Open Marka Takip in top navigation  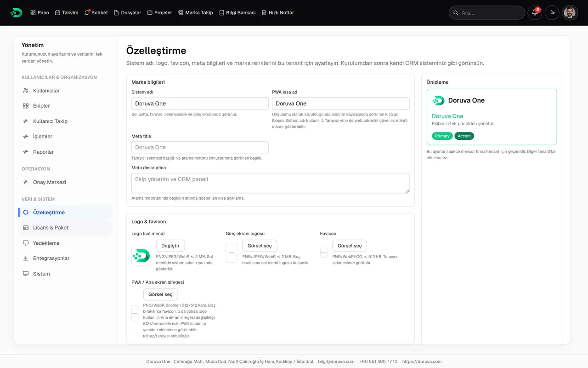click(x=195, y=13)
